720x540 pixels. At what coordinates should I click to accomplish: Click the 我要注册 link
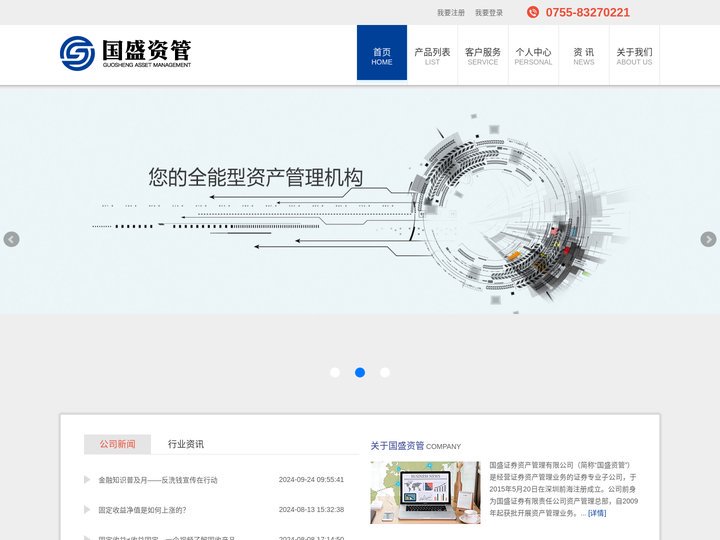pyautogui.click(x=450, y=13)
